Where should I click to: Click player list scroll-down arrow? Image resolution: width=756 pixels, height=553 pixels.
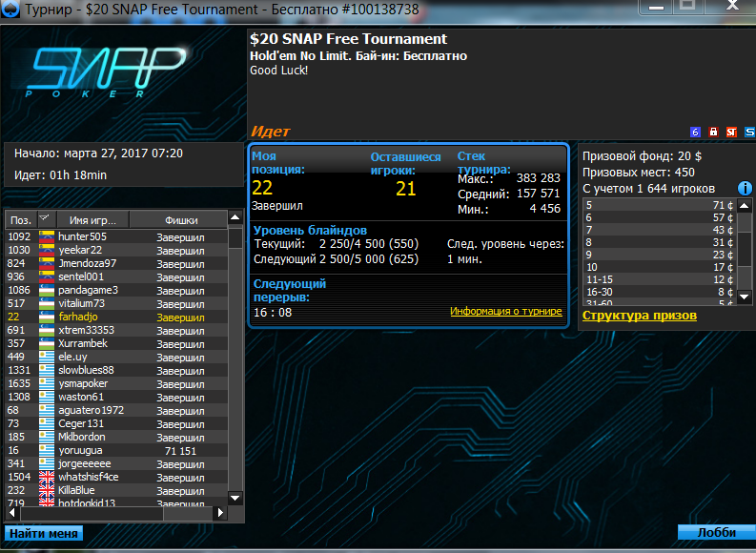pos(235,498)
